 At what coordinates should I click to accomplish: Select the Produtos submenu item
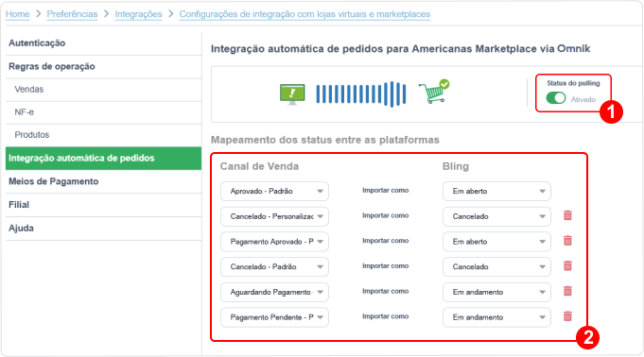pos(103,135)
